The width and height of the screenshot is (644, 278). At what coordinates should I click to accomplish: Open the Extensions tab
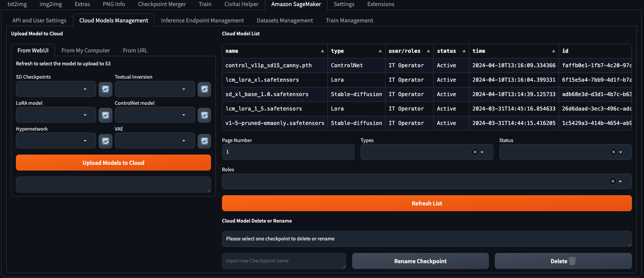click(x=381, y=4)
